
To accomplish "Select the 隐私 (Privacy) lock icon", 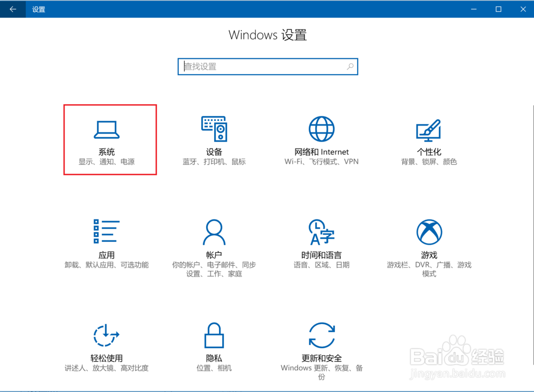I will click(x=214, y=335).
